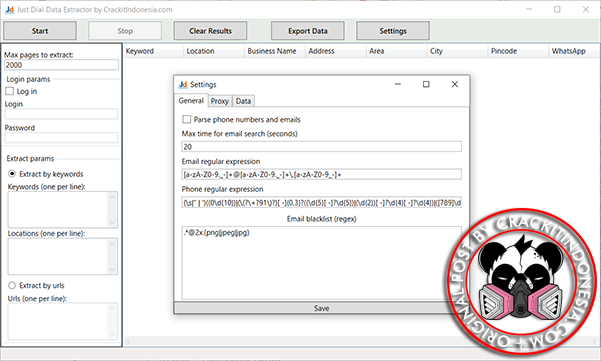Select Extract by urls option
This screenshot has width=601, height=361.
(x=12, y=285)
